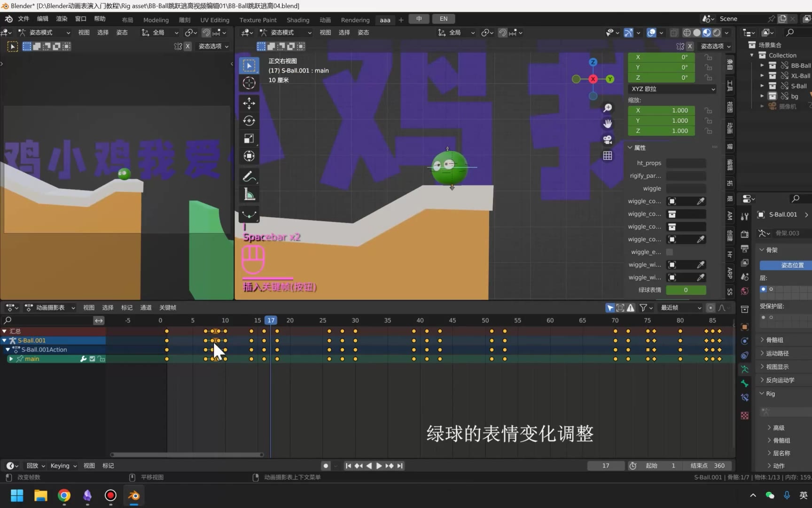Lock scale Z with its padlock

pos(708,131)
